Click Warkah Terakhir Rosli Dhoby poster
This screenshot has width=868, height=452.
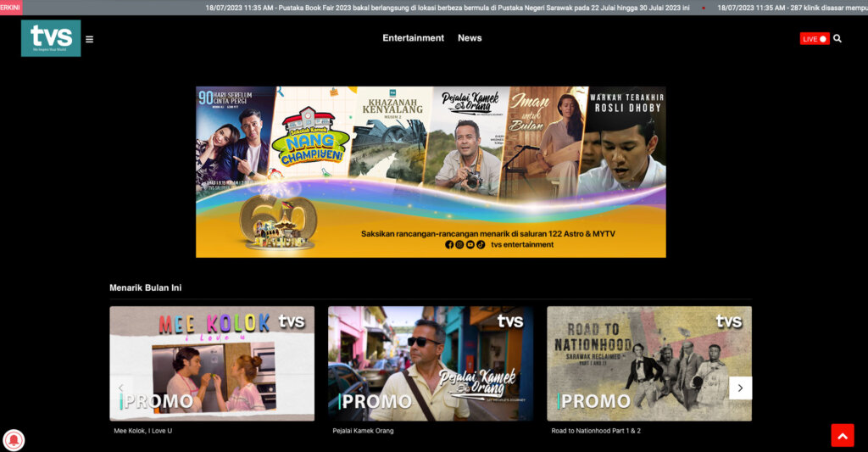coord(625,142)
